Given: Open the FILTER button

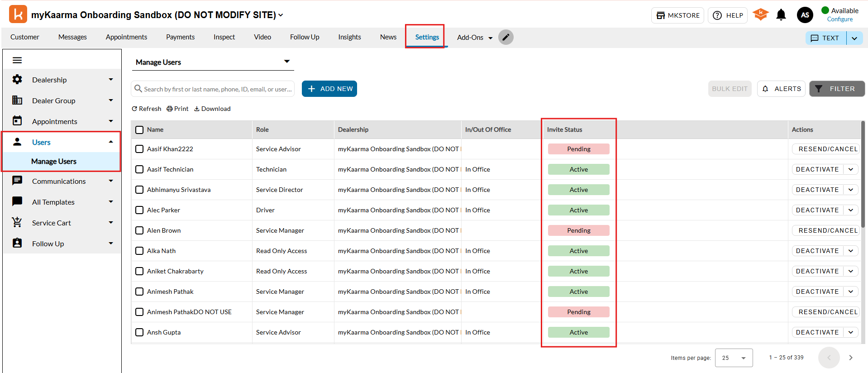Looking at the screenshot, I should click(x=837, y=89).
